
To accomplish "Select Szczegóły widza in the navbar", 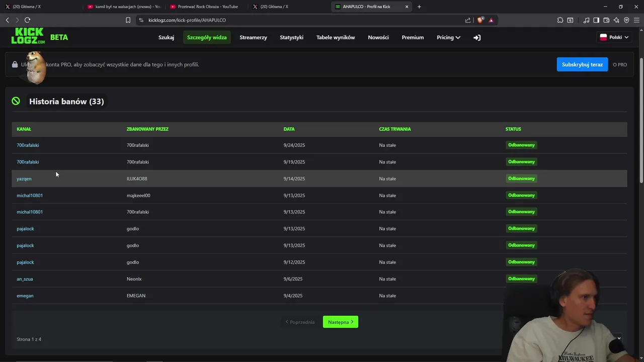I will tap(207, 37).
